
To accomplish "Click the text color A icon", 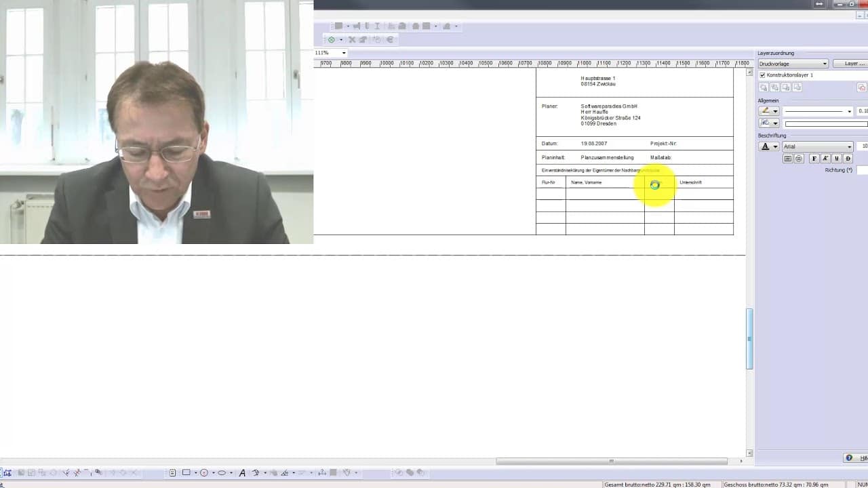I will pos(765,146).
